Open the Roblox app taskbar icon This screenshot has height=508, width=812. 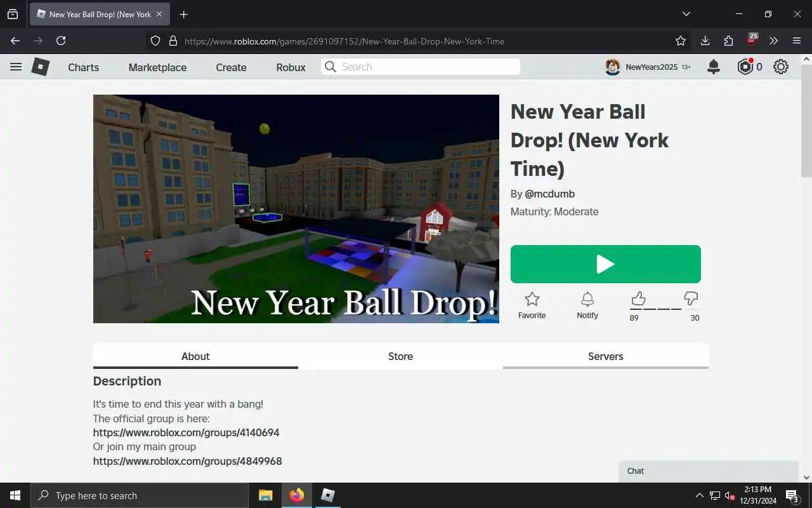327,495
